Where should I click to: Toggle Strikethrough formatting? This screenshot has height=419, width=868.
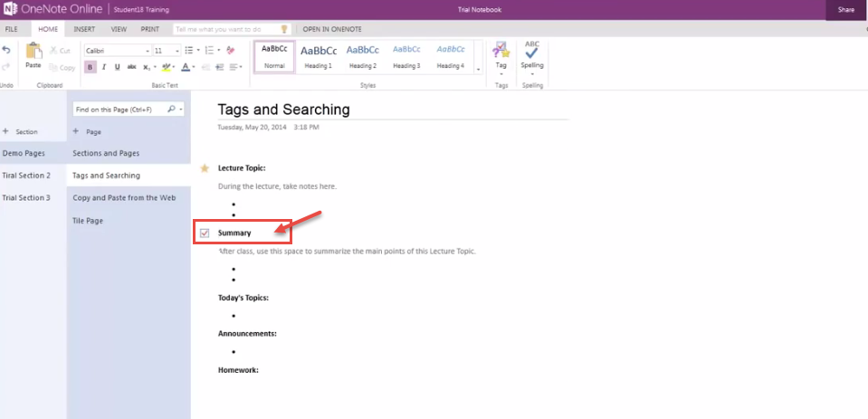coord(132,67)
